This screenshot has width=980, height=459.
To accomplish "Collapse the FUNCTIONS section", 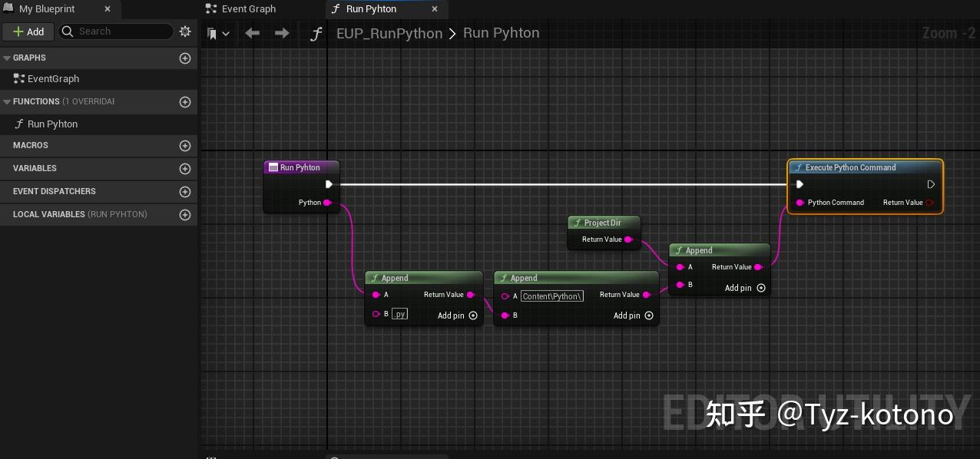I will click(x=6, y=101).
